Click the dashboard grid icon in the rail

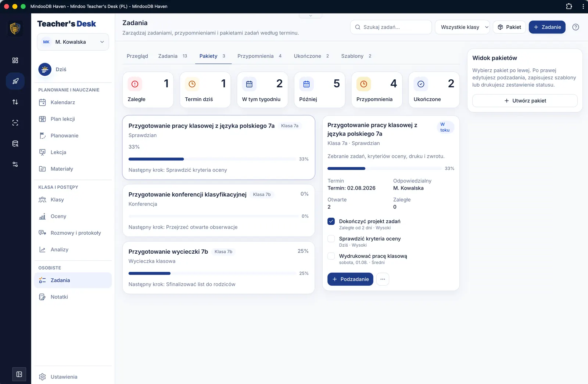15,60
